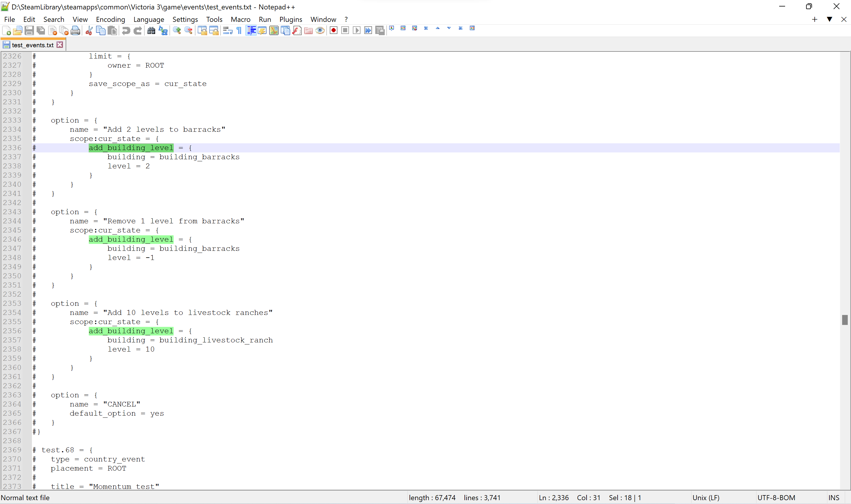
Task: Close the test_events.txt tab
Action: (x=60, y=45)
